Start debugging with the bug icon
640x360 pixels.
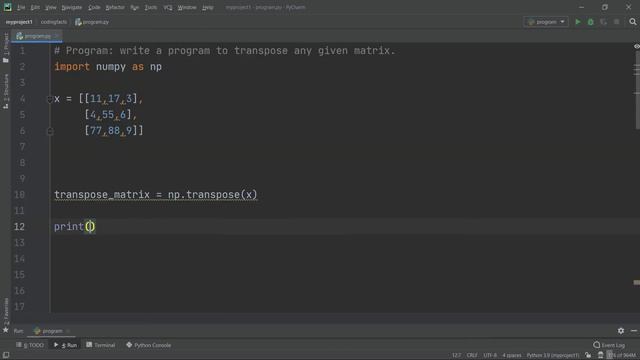point(591,22)
